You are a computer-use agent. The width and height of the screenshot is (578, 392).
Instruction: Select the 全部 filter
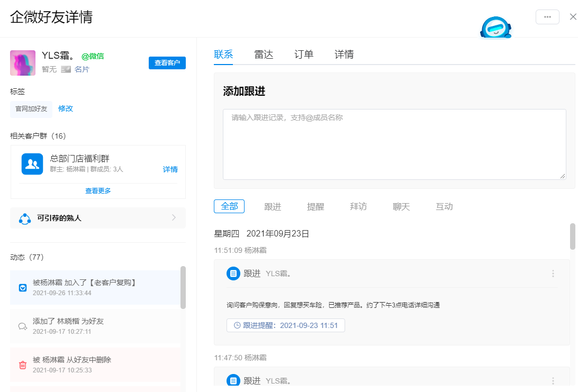[x=229, y=206]
